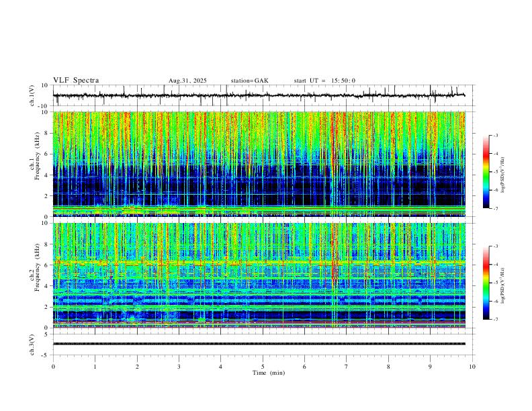Viewport: 532px width, 411px height.
Task: Click the ch.2 frequency axis tick "8"
Action: point(47,244)
